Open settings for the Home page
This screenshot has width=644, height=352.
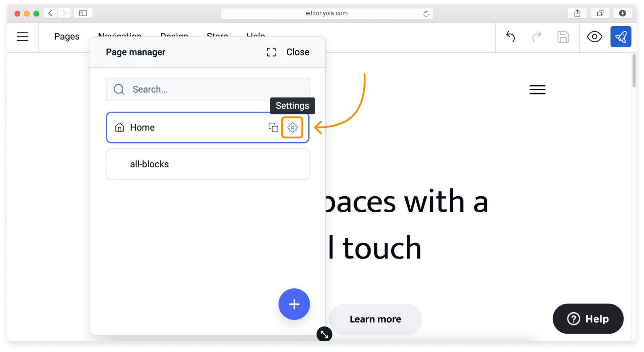coord(292,127)
